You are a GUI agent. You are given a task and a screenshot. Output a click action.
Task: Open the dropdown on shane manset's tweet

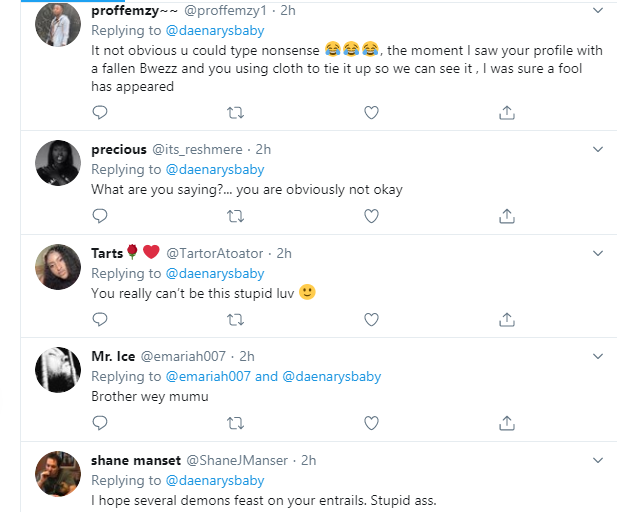pyautogui.click(x=598, y=460)
